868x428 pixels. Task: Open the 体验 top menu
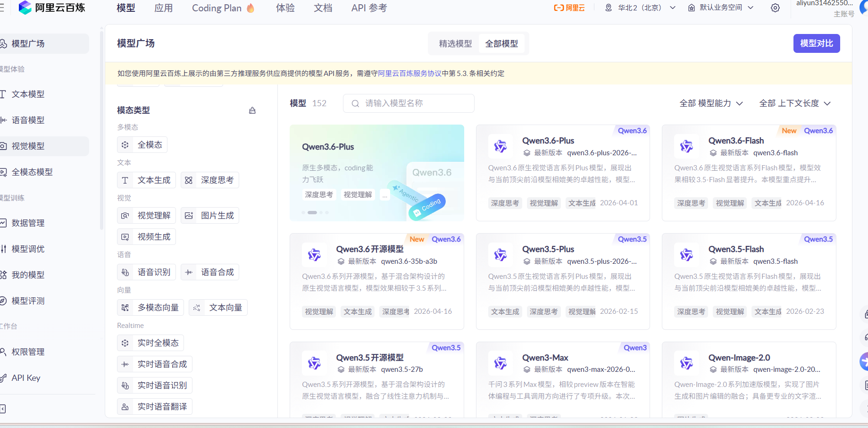click(285, 8)
